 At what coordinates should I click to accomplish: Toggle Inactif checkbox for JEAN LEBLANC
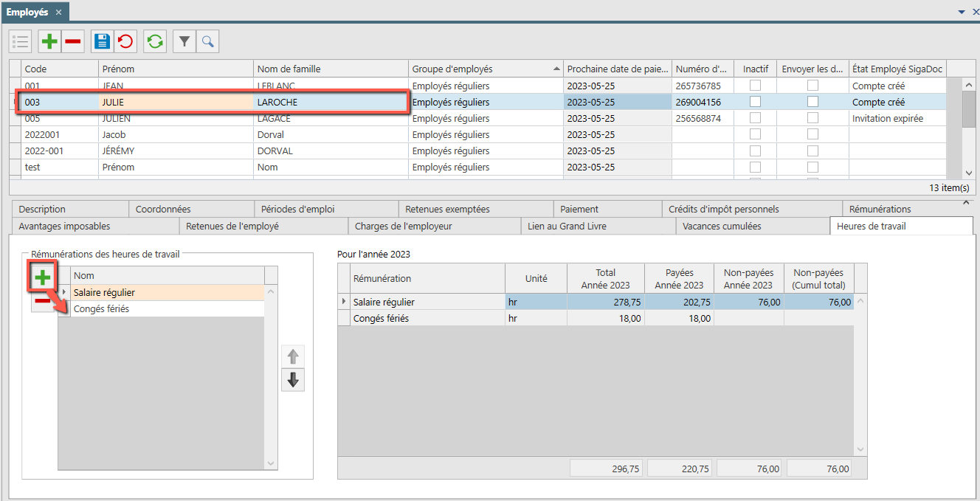click(755, 86)
